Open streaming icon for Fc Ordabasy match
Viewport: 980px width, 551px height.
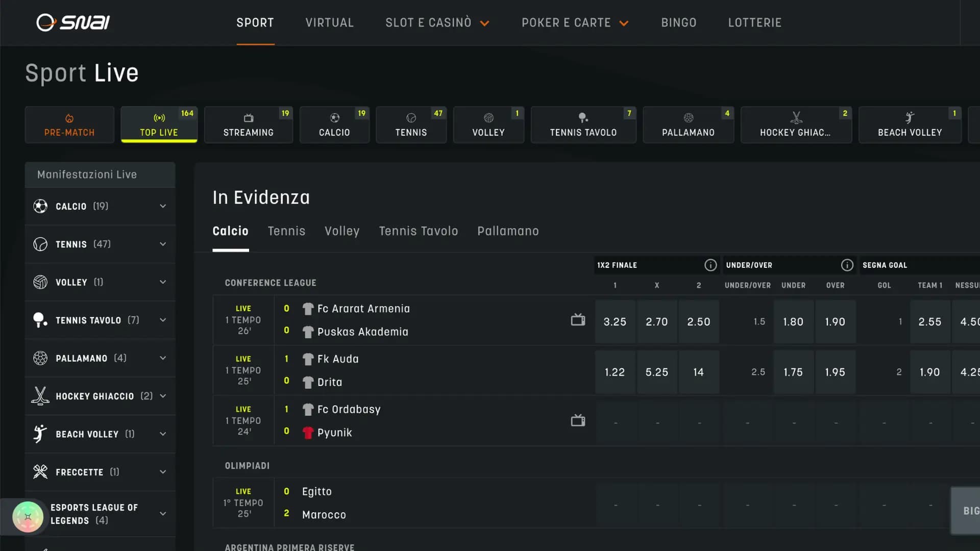coord(578,420)
